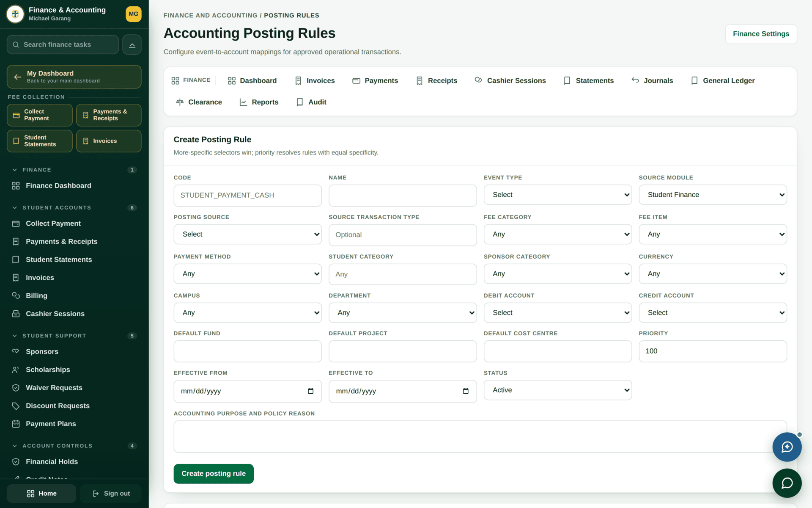812x508 pixels.
Task: Click the Sponsors handshake icon
Action: 16,351
